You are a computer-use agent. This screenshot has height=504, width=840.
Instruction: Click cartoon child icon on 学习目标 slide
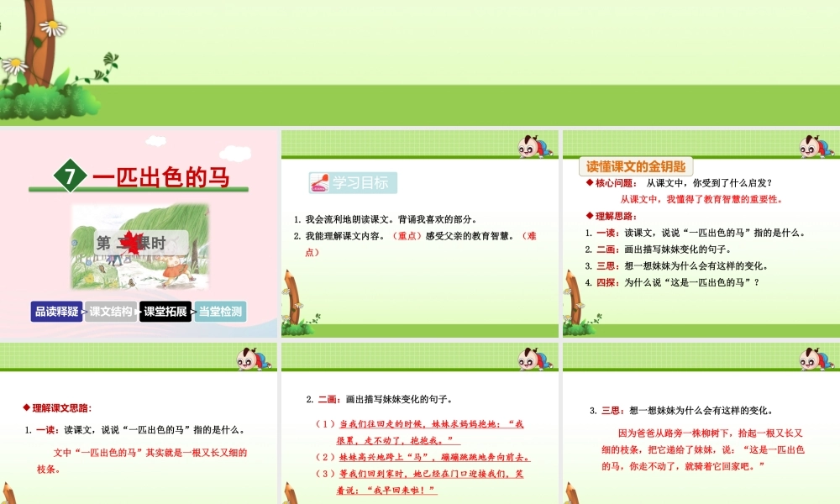point(535,146)
